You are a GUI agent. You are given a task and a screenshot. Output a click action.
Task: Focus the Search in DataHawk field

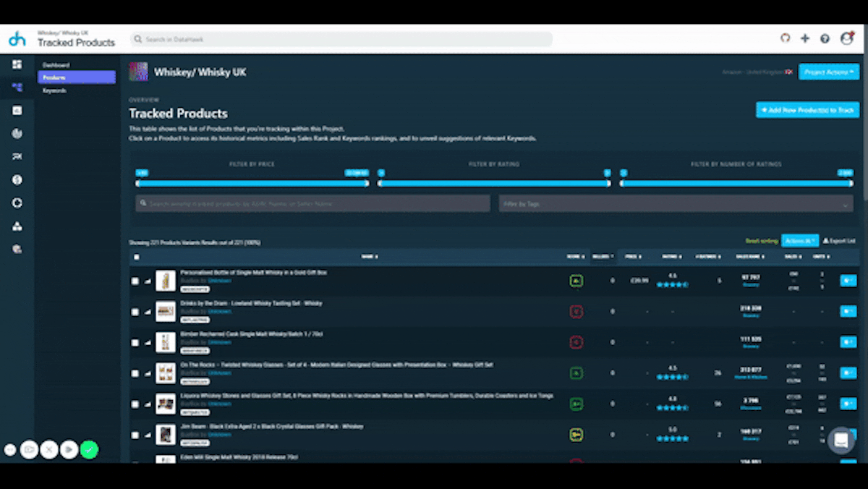point(341,39)
